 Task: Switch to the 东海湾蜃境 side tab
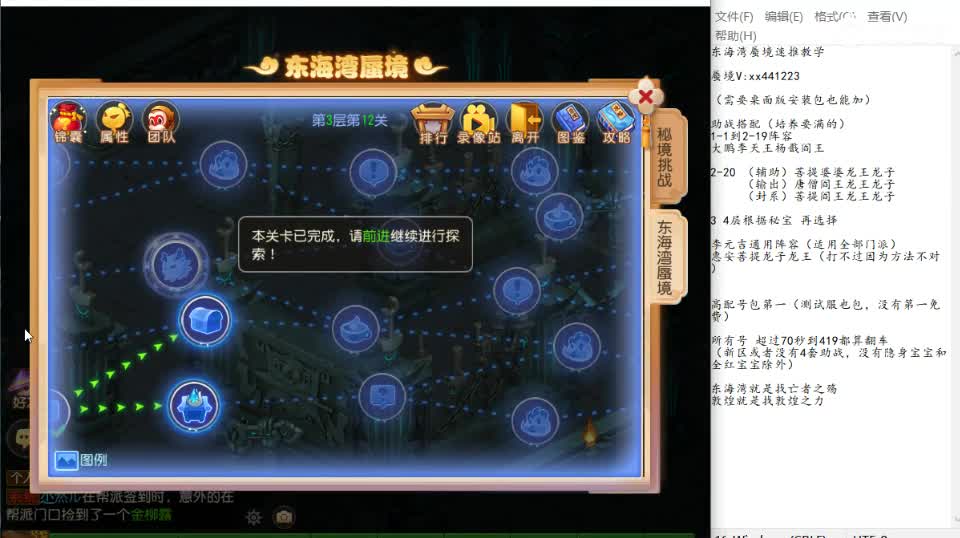point(665,257)
